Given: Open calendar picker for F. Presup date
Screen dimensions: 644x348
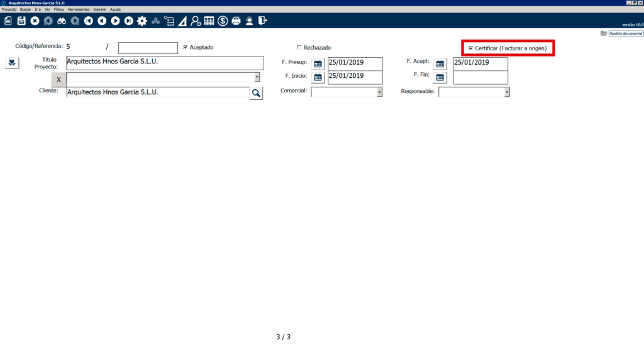Looking at the screenshot, I should pos(318,63).
